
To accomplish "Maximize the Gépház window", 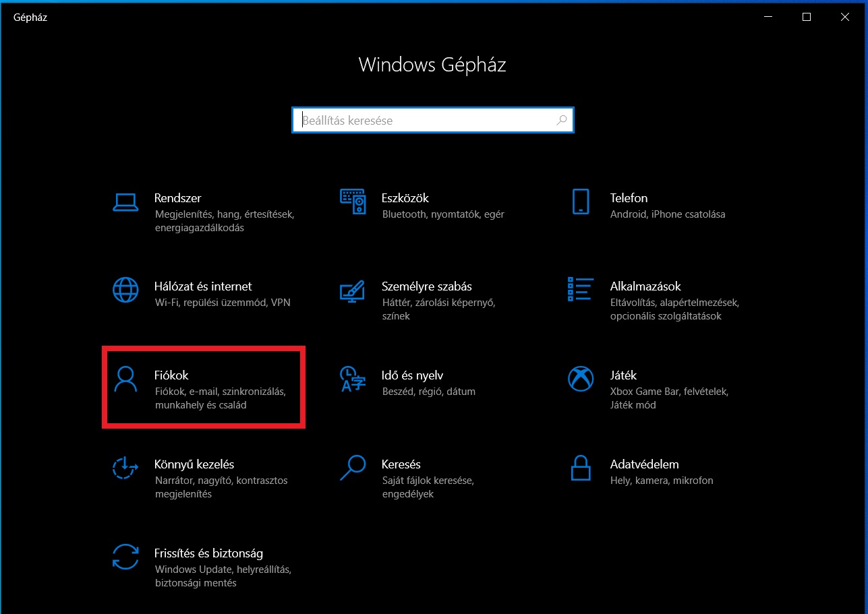I will [807, 18].
